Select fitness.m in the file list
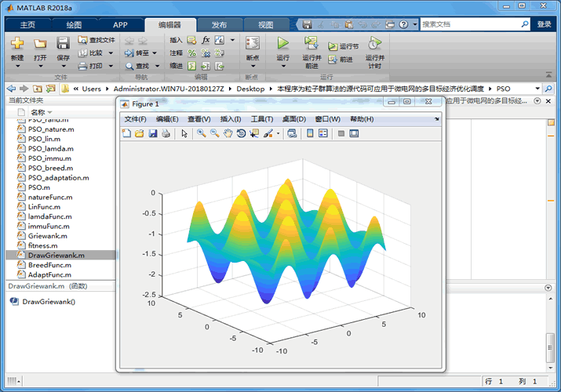This screenshot has width=561, height=392. pos(43,245)
